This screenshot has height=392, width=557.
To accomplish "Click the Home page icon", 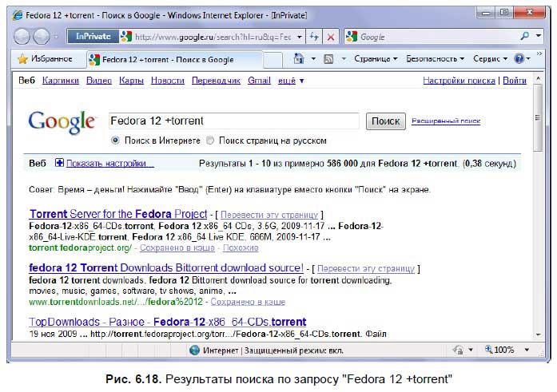I will pyautogui.click(x=299, y=59).
